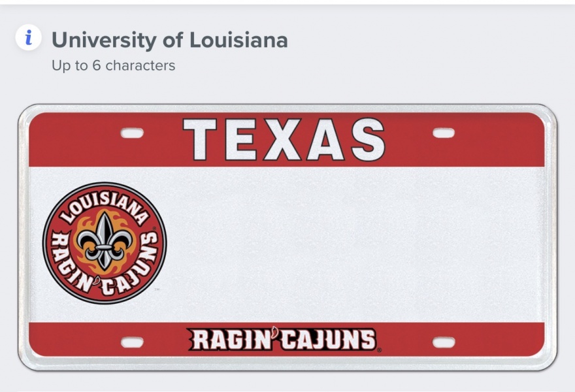Click the TEXAS text on the plate
The width and height of the screenshot is (575, 392).
284,140
